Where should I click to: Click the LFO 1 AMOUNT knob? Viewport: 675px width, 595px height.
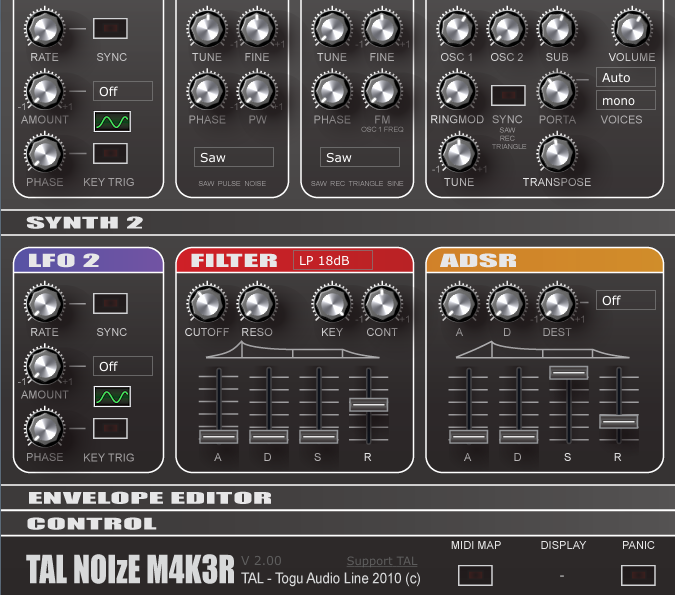44,91
